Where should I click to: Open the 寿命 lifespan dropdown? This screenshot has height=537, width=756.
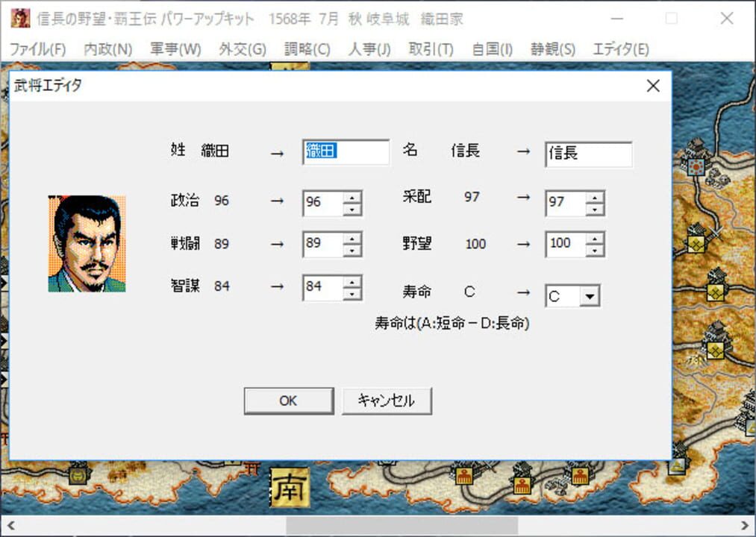589,296
